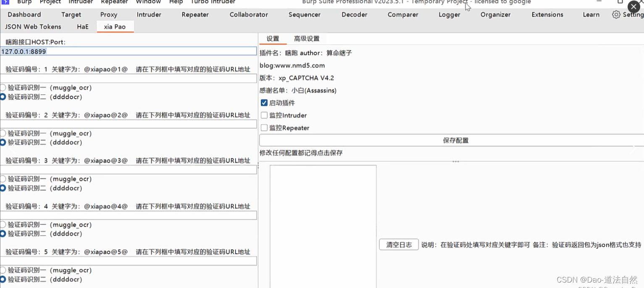The image size is (644, 288).
Task: Click the 版本: xp_CAPTCHA V4.2 text
Action: click(x=297, y=78)
